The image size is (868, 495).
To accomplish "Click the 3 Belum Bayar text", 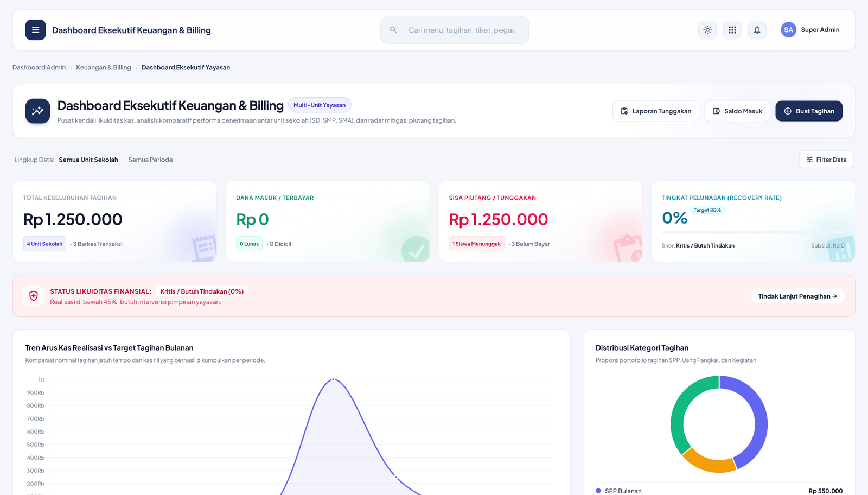I will coord(531,244).
